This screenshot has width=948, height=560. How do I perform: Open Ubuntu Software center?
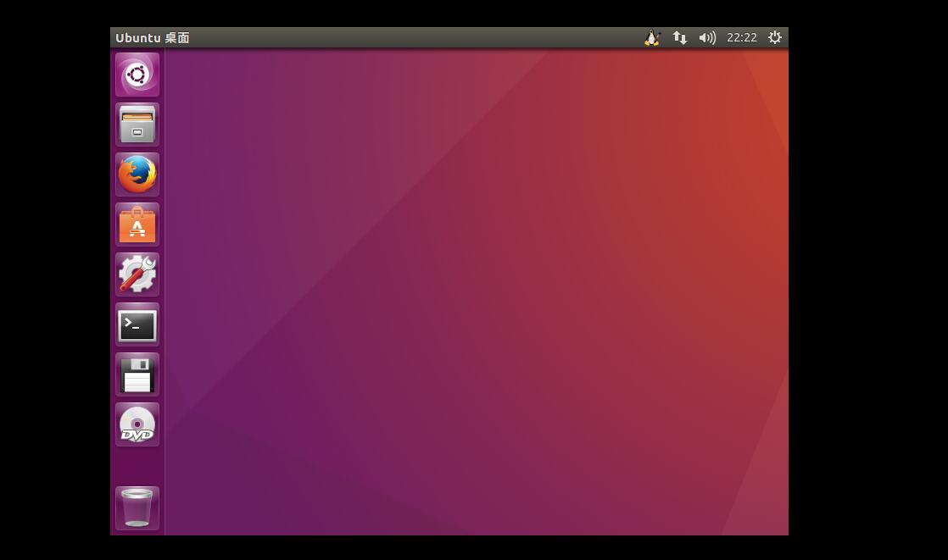point(137,224)
